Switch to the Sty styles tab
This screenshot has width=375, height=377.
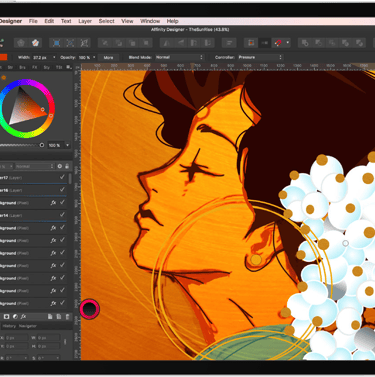(46, 67)
